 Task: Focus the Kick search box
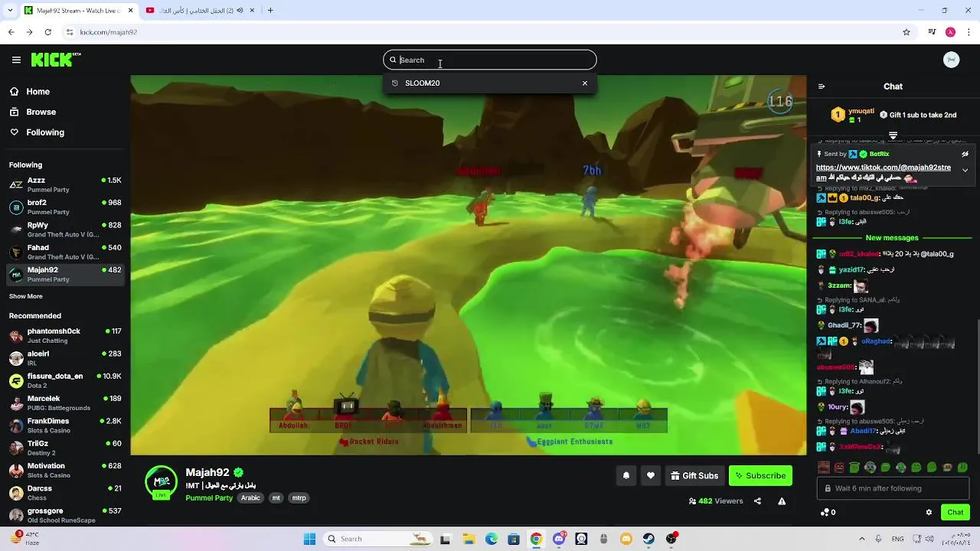click(x=490, y=60)
